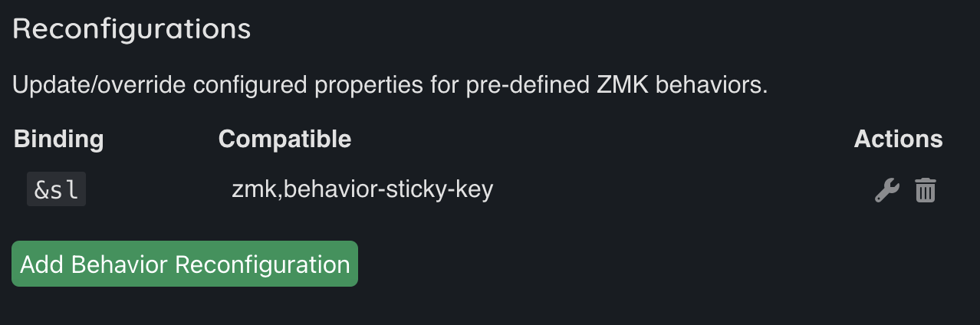980x325 pixels.
Task: Remove sticky-key row using the trash can
Action: coord(926,190)
